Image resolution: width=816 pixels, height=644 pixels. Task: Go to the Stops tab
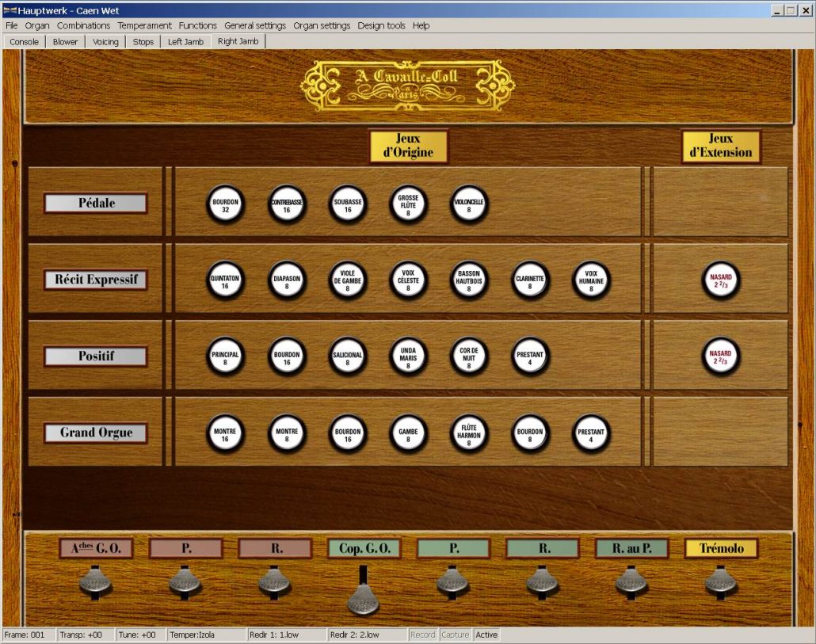pyautogui.click(x=143, y=42)
